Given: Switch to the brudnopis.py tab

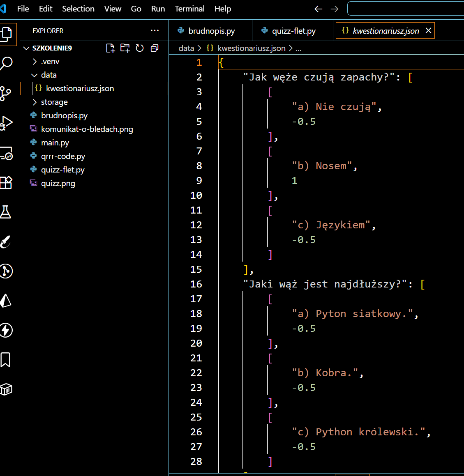Looking at the screenshot, I should pyautogui.click(x=210, y=30).
